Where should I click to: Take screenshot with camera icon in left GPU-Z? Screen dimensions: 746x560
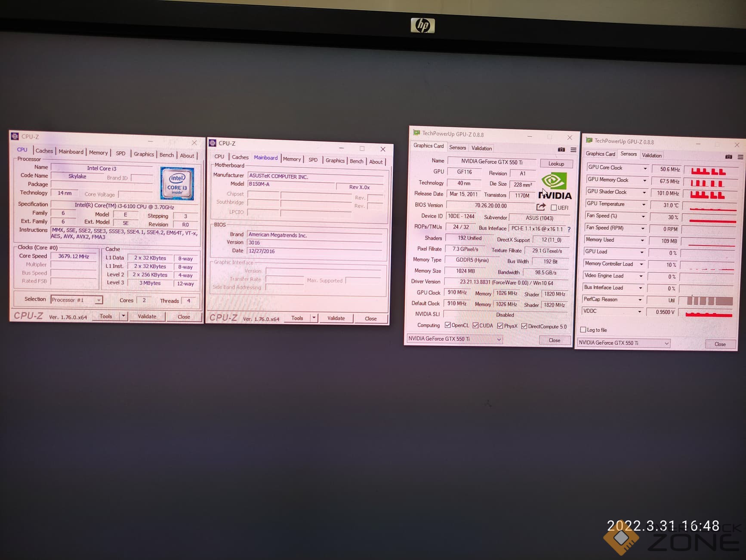561,149
